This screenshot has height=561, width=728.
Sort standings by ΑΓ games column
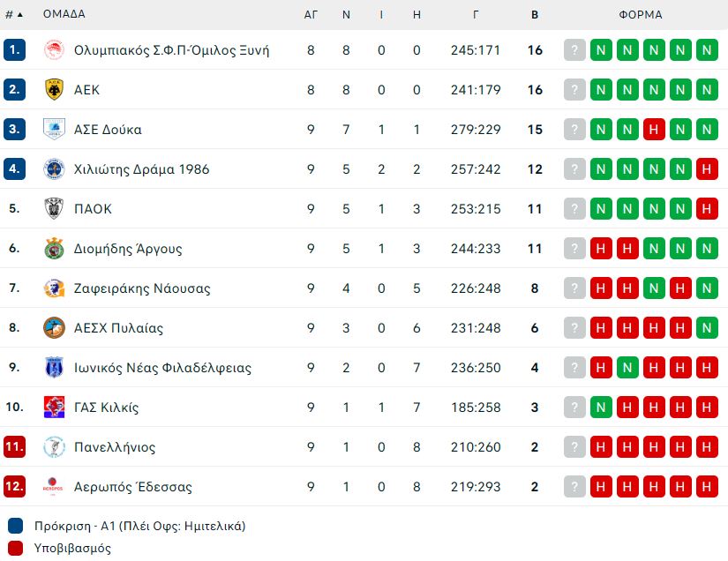311,15
